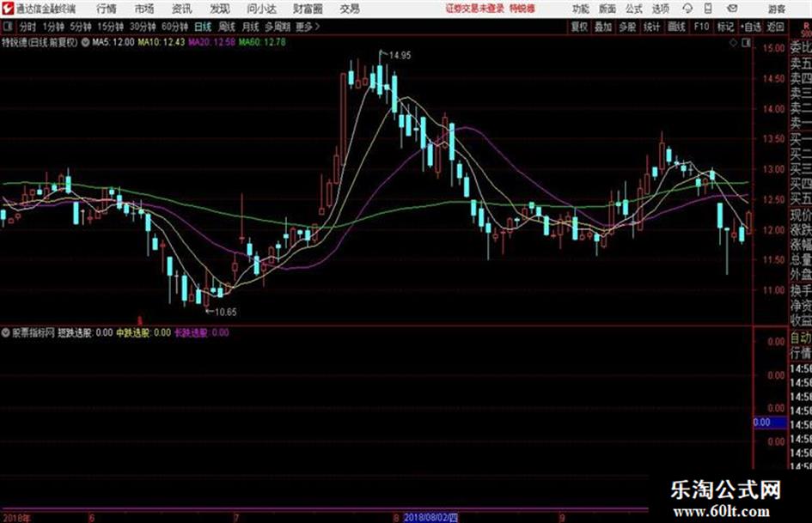Image resolution: width=812 pixels, height=523 pixels.
Task: Click the MA60: 12.78 indicator label
Action: click(x=262, y=42)
